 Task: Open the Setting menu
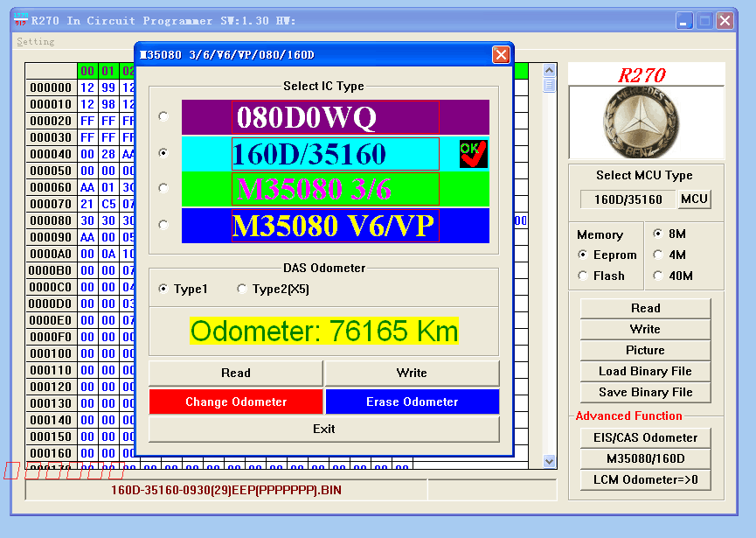pyautogui.click(x=35, y=41)
